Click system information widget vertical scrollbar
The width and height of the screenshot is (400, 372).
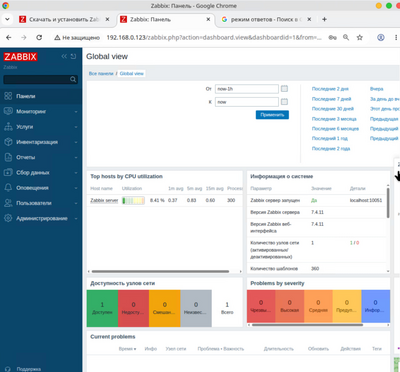(x=388, y=203)
